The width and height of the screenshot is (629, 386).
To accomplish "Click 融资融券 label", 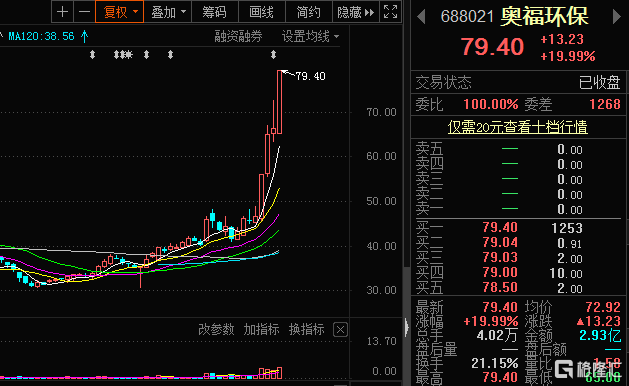I will tap(238, 37).
